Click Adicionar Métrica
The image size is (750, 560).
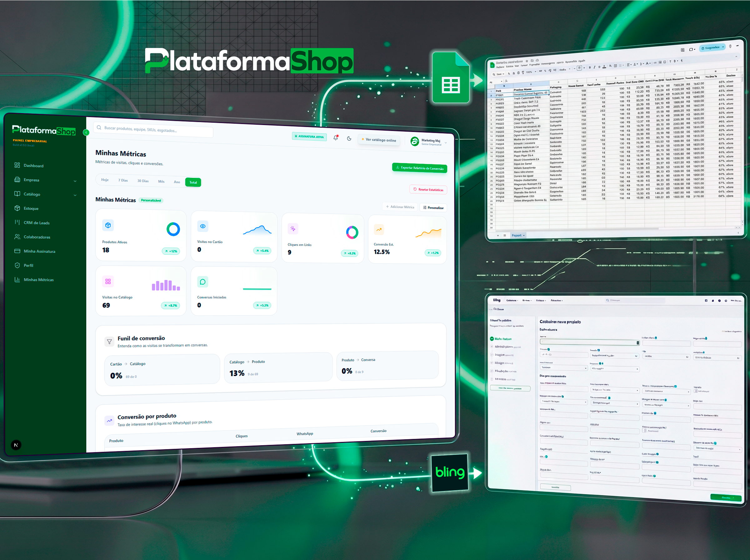coord(400,207)
